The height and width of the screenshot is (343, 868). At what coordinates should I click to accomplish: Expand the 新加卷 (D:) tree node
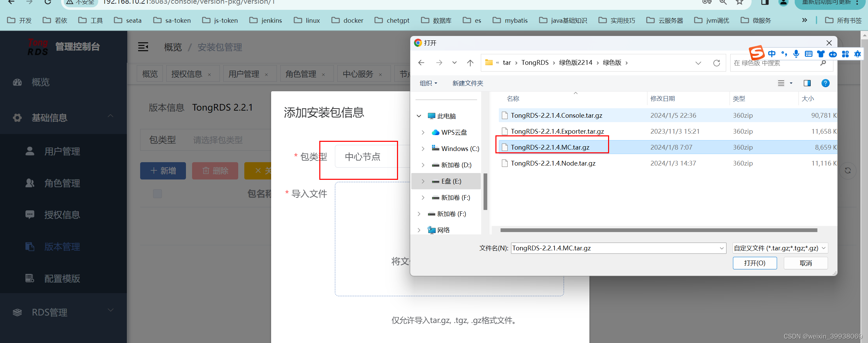tap(423, 165)
